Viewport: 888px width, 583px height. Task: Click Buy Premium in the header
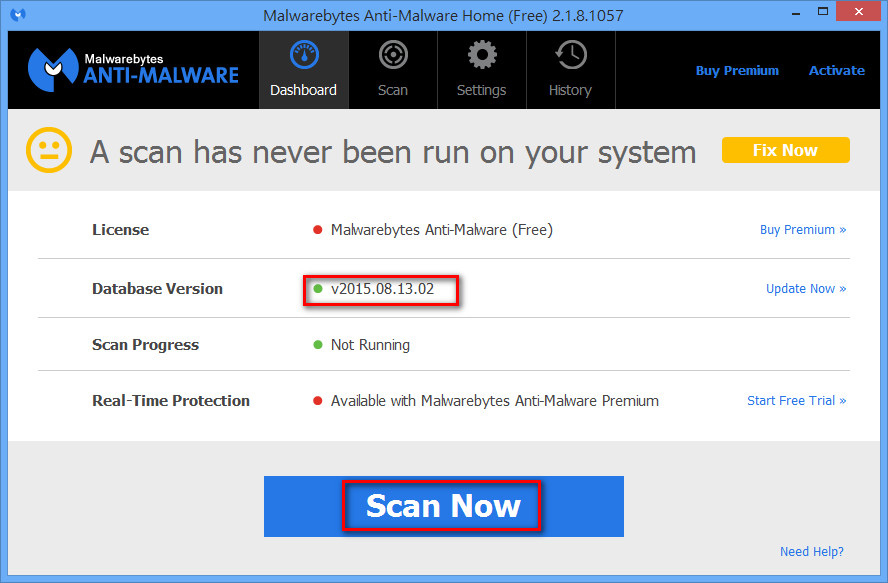pyautogui.click(x=737, y=71)
